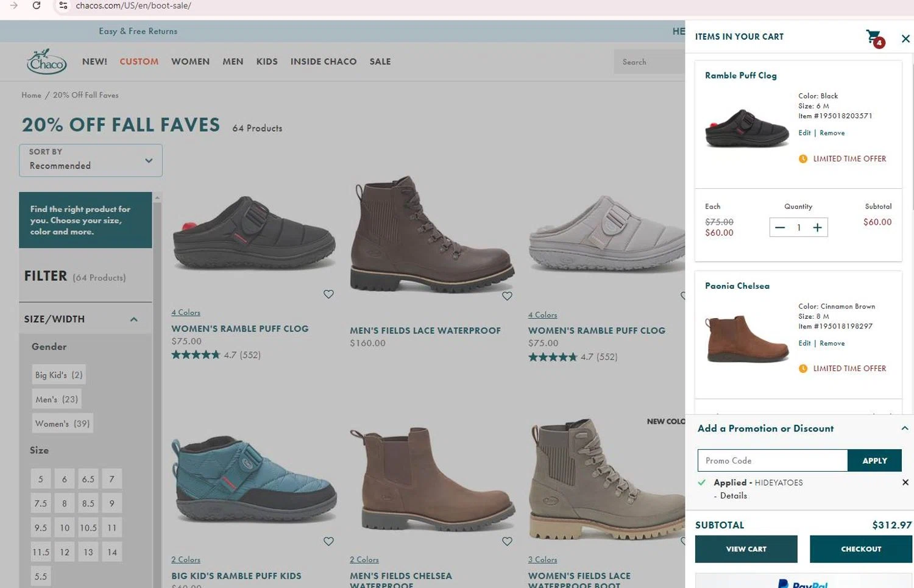914x588 pixels.
Task: Open promo Details link
Action: click(x=733, y=495)
